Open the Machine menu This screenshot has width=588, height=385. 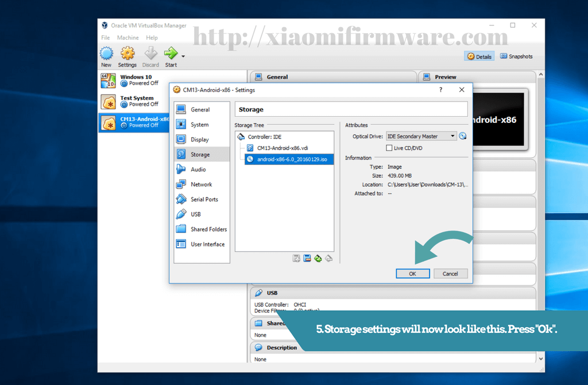(128, 37)
